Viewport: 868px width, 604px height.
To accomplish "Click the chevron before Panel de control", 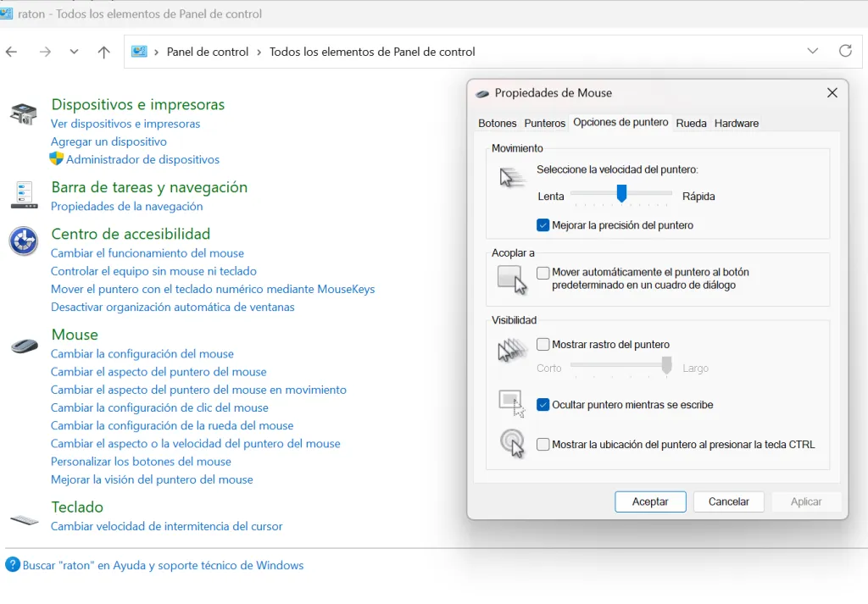I will tap(156, 52).
